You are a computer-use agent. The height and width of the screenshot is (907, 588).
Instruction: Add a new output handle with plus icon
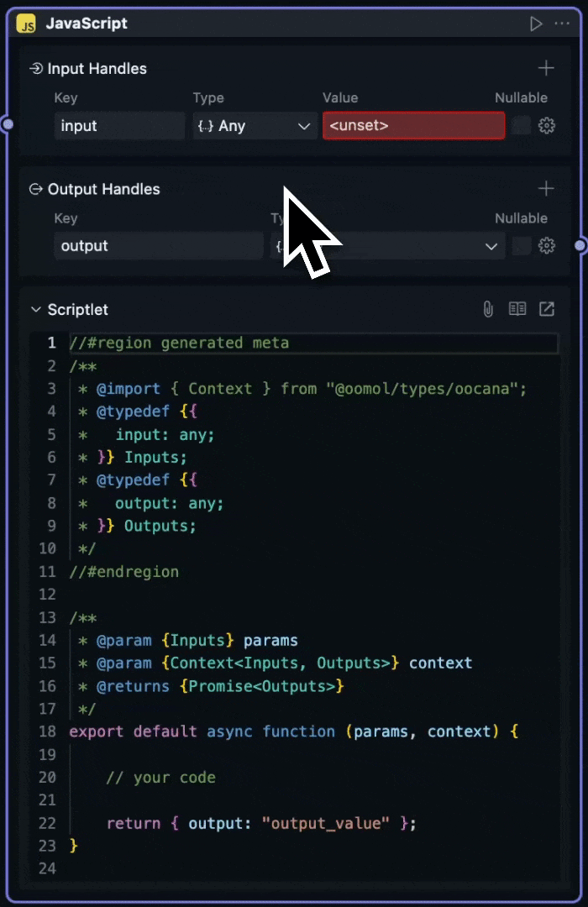[x=546, y=189]
